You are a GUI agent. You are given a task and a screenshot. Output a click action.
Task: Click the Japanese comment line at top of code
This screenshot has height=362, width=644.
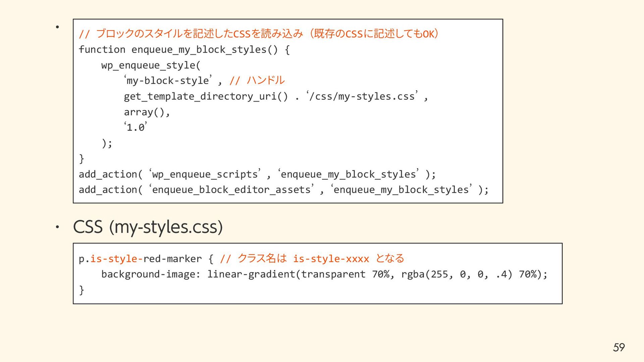coord(258,34)
